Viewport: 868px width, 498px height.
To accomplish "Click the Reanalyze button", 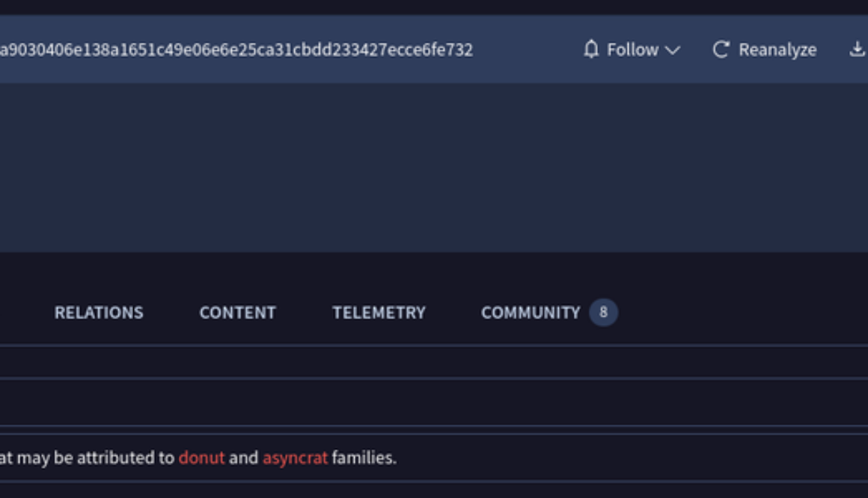I will point(765,49).
